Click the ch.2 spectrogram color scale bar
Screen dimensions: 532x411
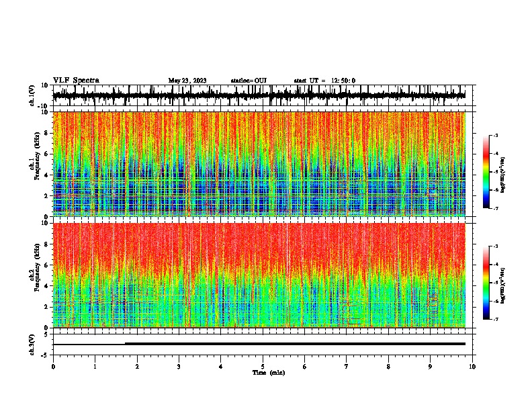tap(486, 283)
